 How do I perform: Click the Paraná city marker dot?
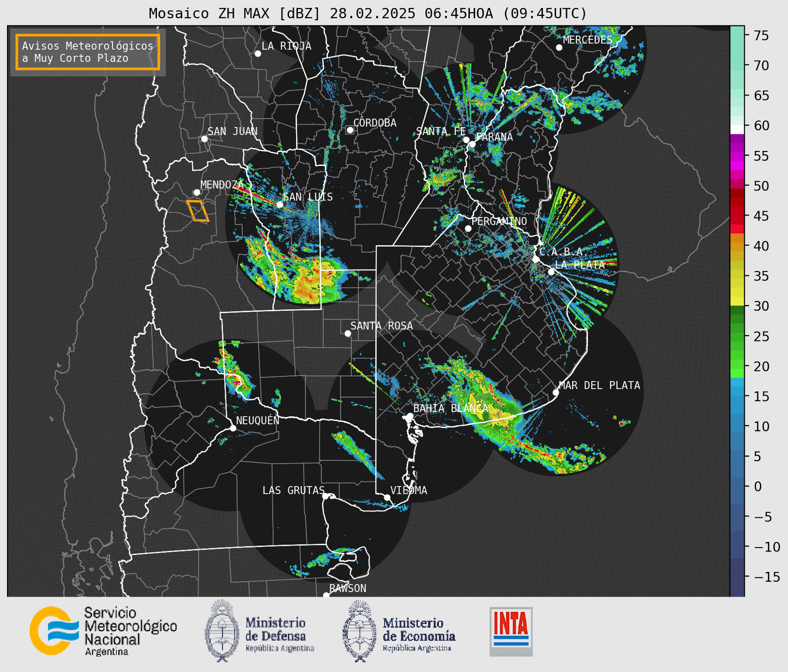[x=472, y=144]
